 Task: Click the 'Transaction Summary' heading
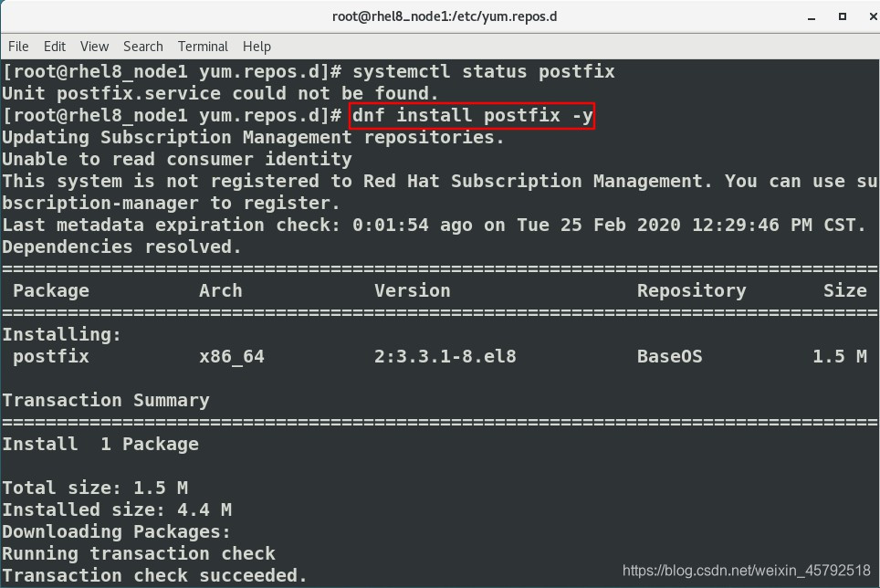click(x=106, y=400)
